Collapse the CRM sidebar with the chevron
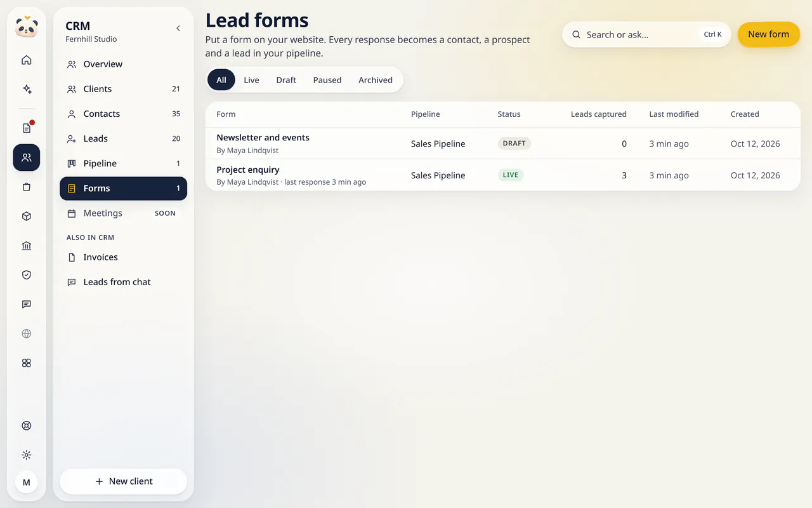This screenshot has height=508, width=812. (x=178, y=29)
